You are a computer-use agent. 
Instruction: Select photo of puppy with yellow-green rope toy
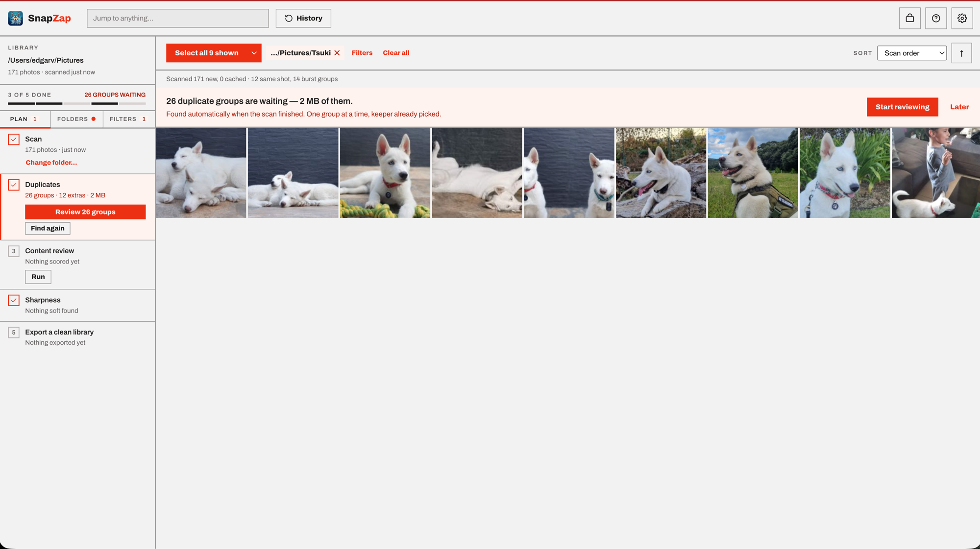(x=385, y=173)
